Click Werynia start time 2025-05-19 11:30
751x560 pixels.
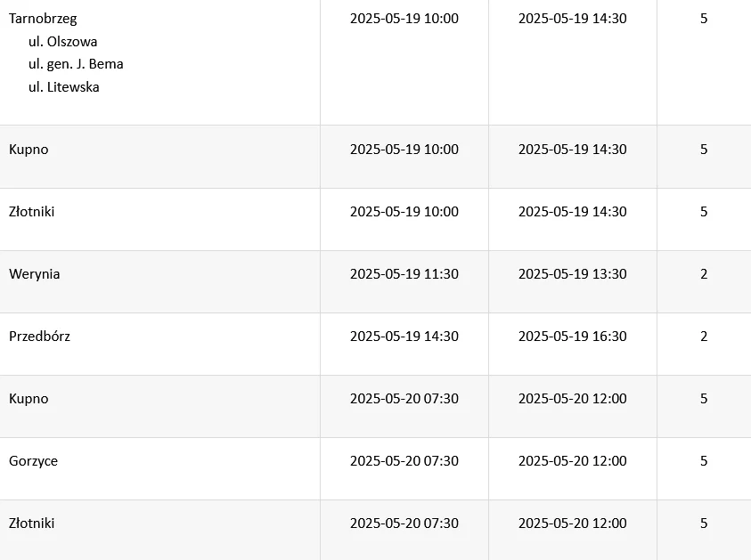pyautogui.click(x=404, y=274)
